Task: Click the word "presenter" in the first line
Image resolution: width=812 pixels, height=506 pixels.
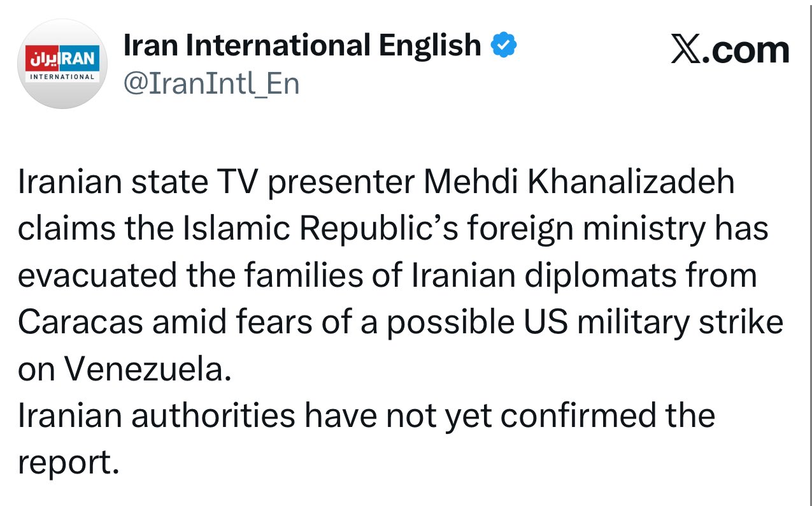Action: pos(341,182)
